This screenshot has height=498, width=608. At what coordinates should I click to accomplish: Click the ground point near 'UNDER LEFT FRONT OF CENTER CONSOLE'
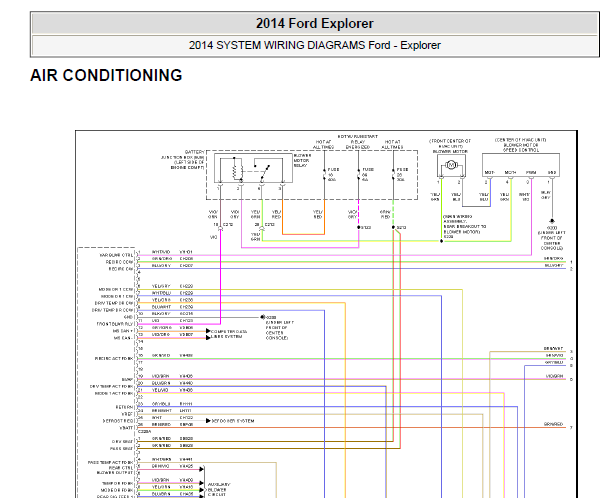point(263,317)
